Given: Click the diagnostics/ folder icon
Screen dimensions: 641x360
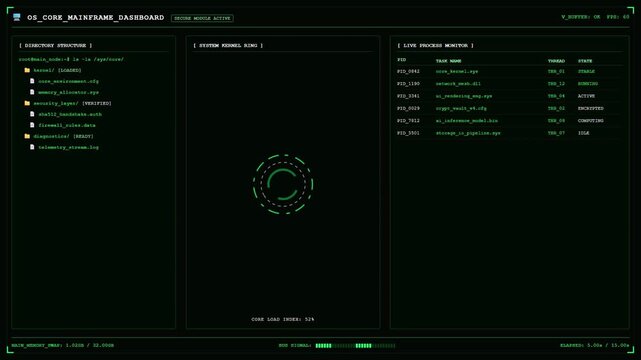Looking at the screenshot, I should click(x=27, y=136).
